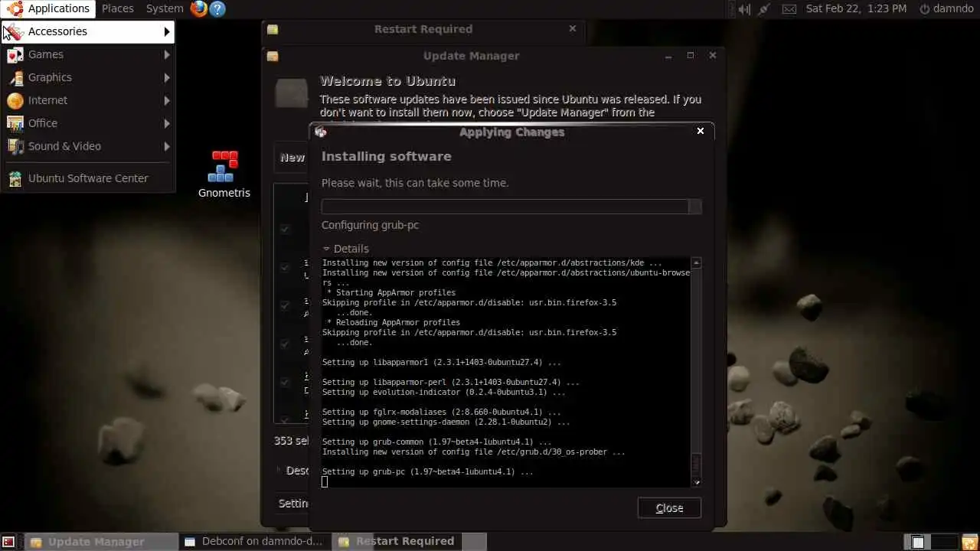Select the Internet menu entry

point(88,100)
